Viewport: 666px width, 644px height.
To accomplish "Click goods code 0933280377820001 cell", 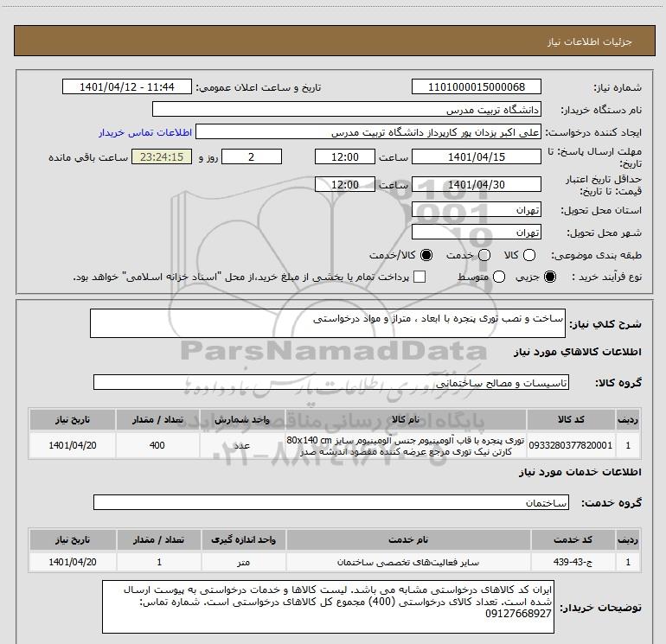I will 571,445.
